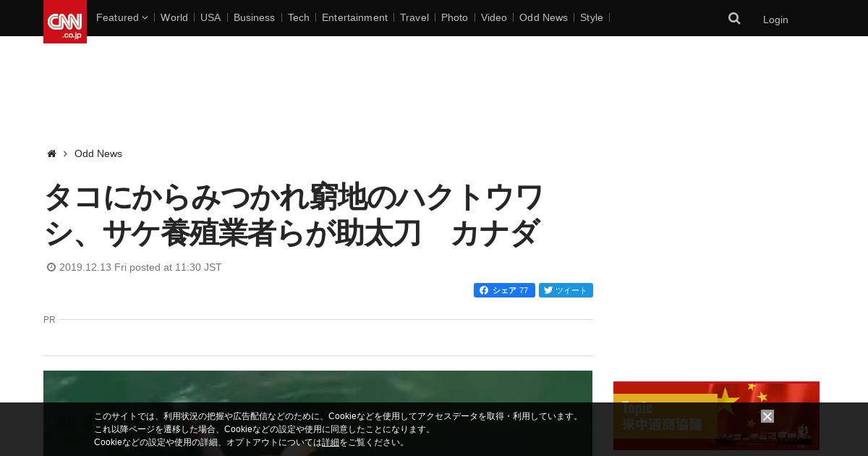868x456 pixels.
Task: Close the cookie notice banner
Action: tap(767, 416)
